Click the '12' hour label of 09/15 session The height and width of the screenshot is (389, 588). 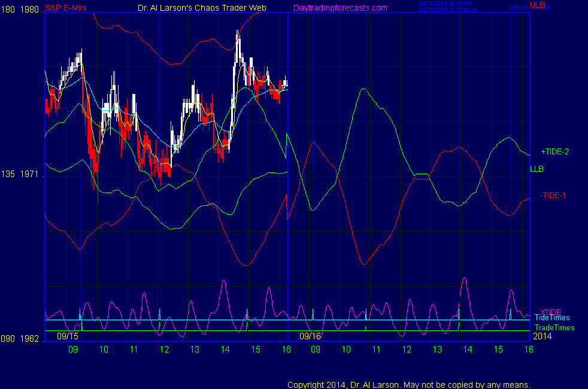click(164, 350)
